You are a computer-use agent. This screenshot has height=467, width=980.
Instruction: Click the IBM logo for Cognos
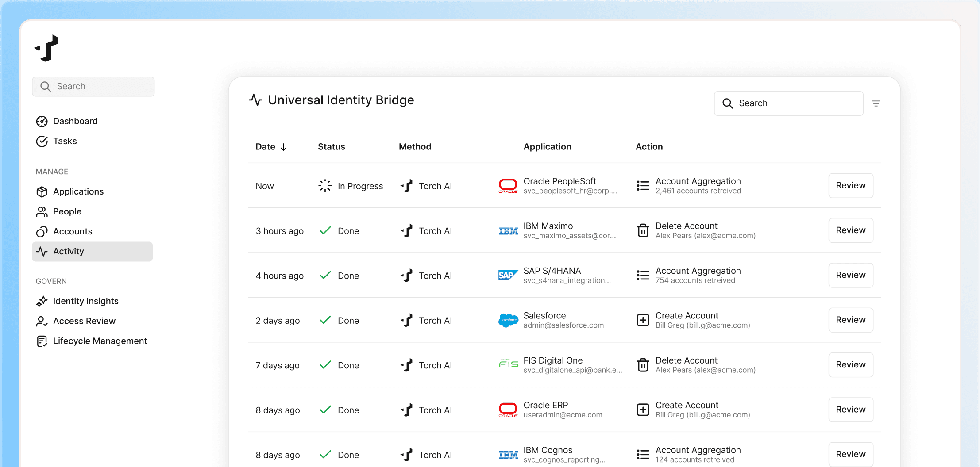tap(508, 455)
